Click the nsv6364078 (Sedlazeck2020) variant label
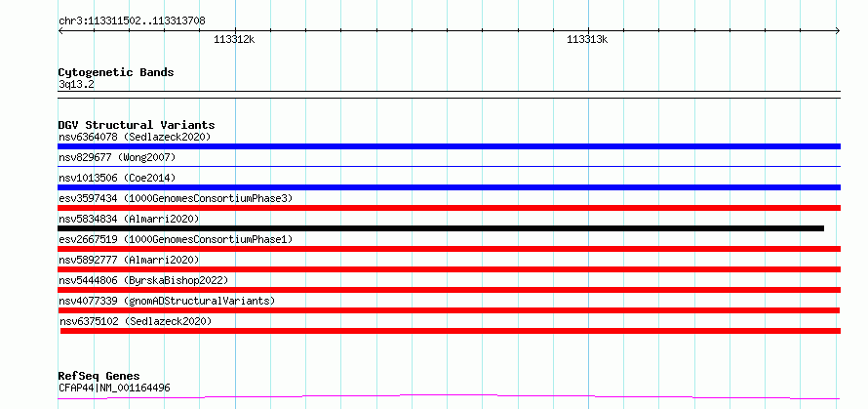This screenshot has height=409, width=868. [x=135, y=137]
